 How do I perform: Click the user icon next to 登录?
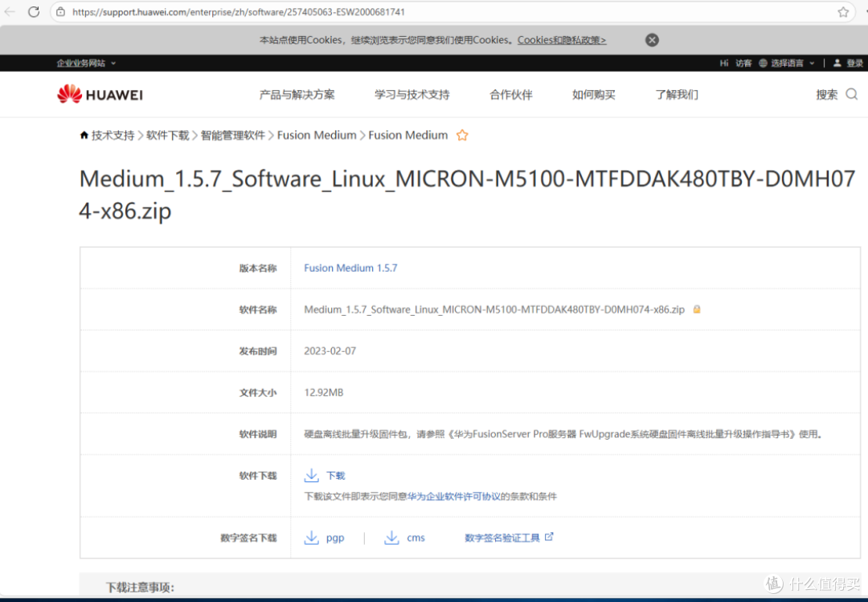pos(837,63)
